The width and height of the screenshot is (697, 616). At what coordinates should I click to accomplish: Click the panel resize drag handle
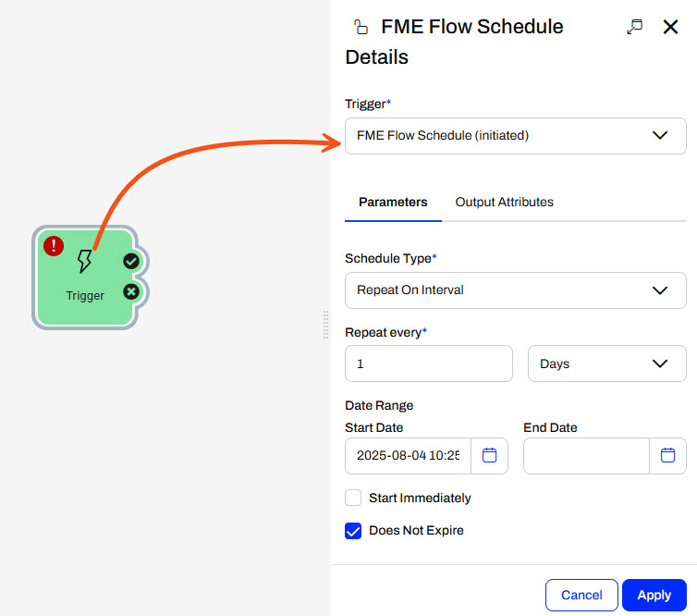click(325, 324)
